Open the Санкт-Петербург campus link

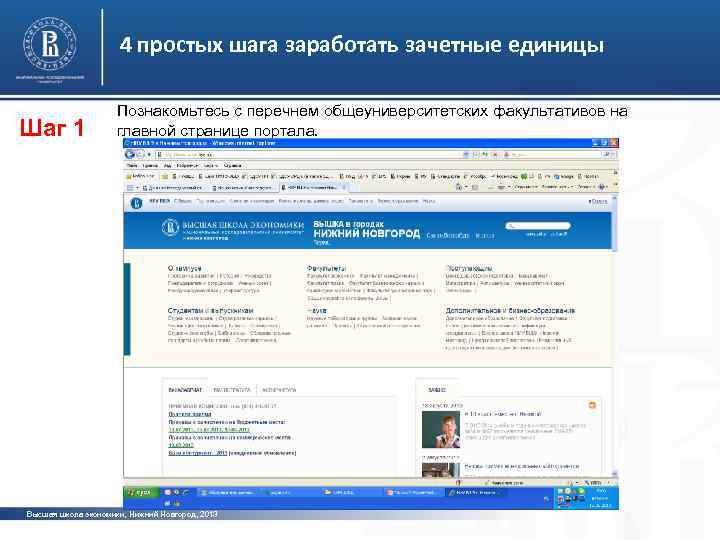tap(448, 235)
